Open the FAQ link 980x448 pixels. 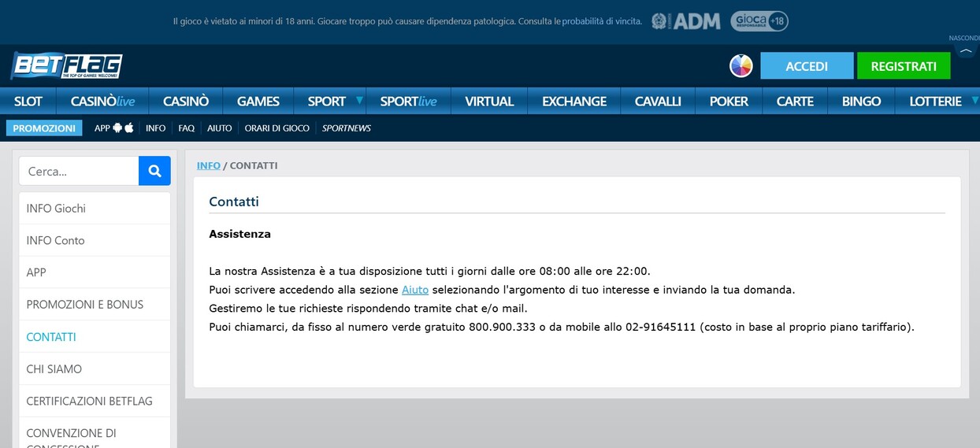(x=187, y=128)
